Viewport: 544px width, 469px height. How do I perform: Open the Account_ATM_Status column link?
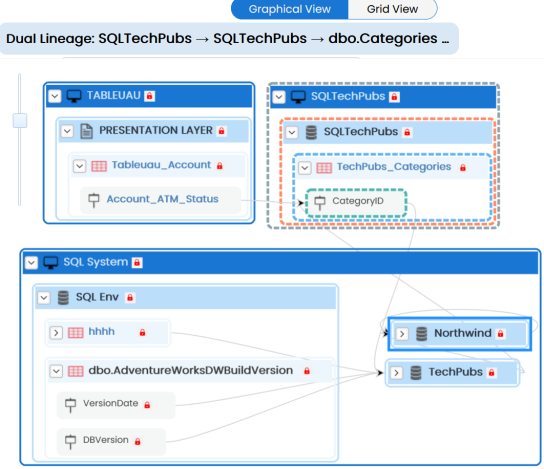[162, 199]
